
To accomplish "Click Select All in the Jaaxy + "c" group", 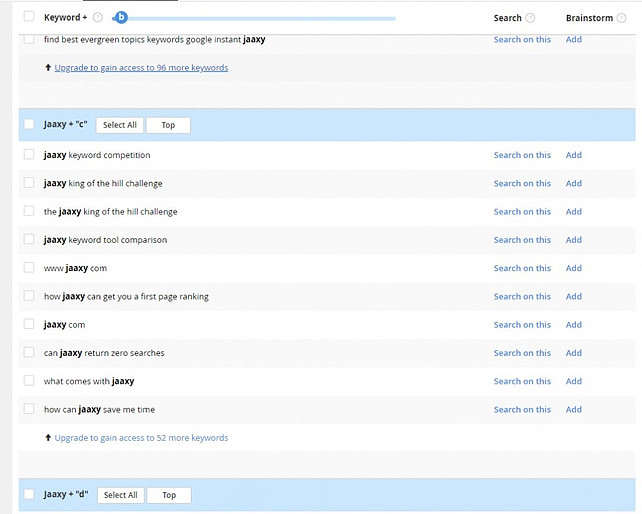I will [120, 125].
